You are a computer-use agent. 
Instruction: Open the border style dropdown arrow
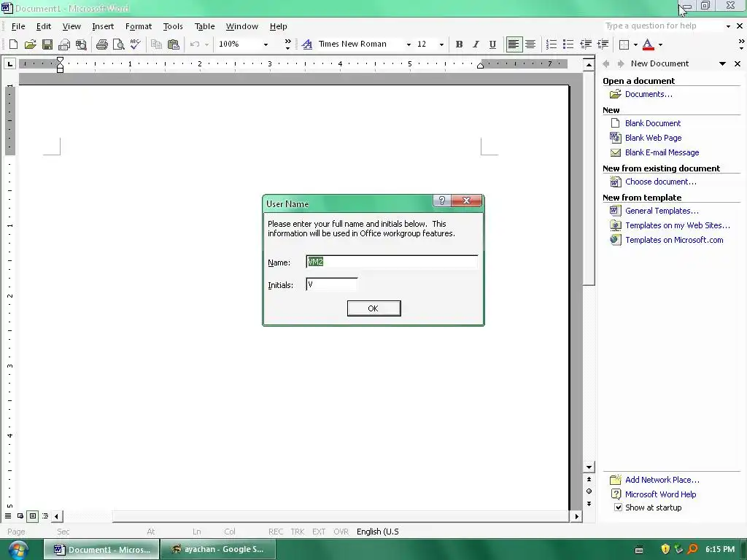635,44
